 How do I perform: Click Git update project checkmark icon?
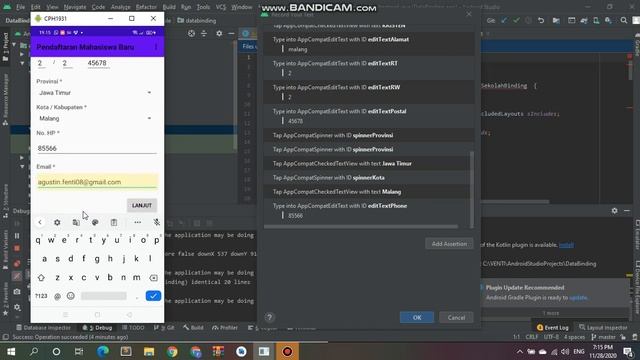coord(504,20)
